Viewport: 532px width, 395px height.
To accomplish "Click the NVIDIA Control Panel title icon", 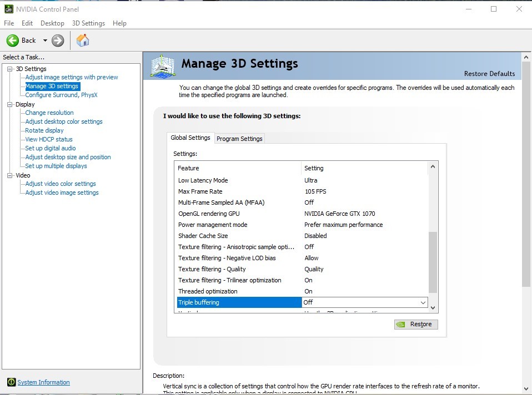I will 9,9.
